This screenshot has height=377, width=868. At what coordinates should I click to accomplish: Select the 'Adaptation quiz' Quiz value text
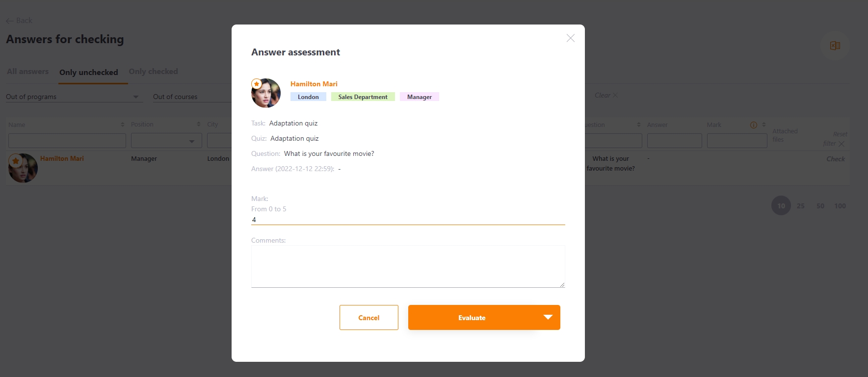(x=294, y=139)
